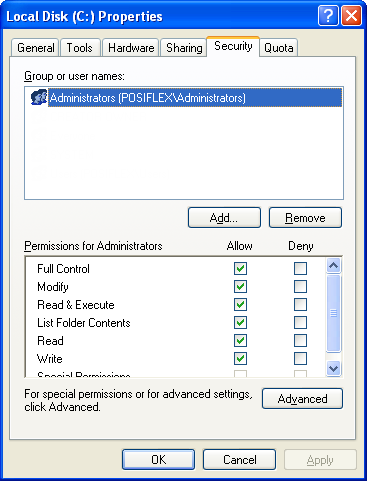Screen dimensions: 367x481
Task: Uncheck Allow for List Folder Contents
Action: point(240,322)
